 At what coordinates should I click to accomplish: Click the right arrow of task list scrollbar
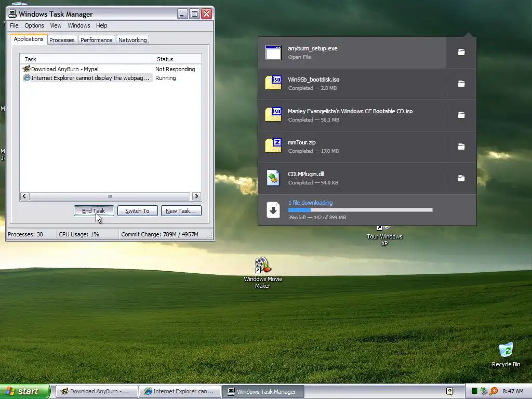pos(196,196)
